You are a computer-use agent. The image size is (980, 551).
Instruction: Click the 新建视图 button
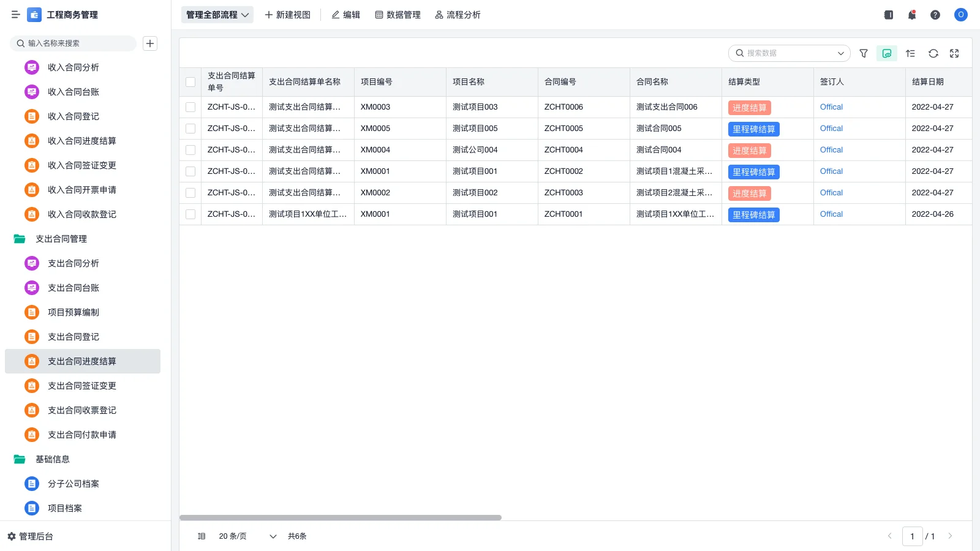287,14
